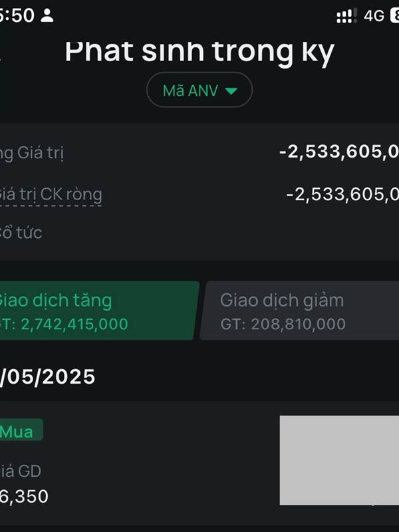Tap the 6,350 transaction price
The image size is (399, 532).
pyautogui.click(x=24, y=496)
